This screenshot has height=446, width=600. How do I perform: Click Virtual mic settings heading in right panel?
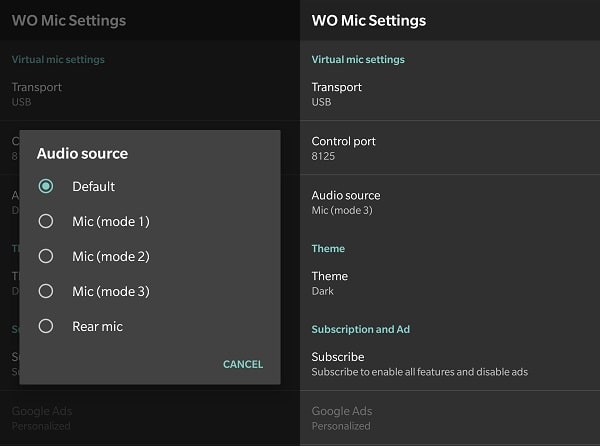[358, 59]
